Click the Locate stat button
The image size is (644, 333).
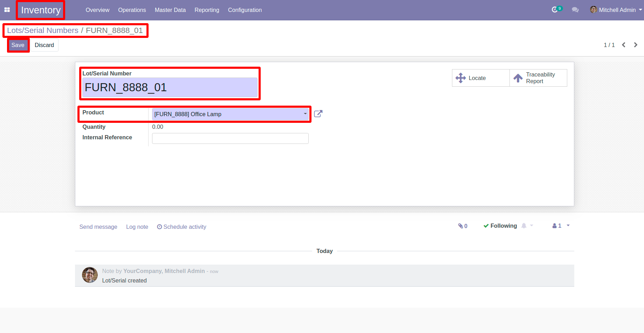tap(481, 78)
